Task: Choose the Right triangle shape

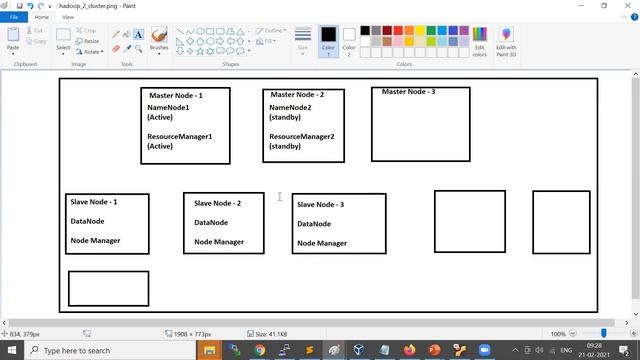Action: [180, 41]
